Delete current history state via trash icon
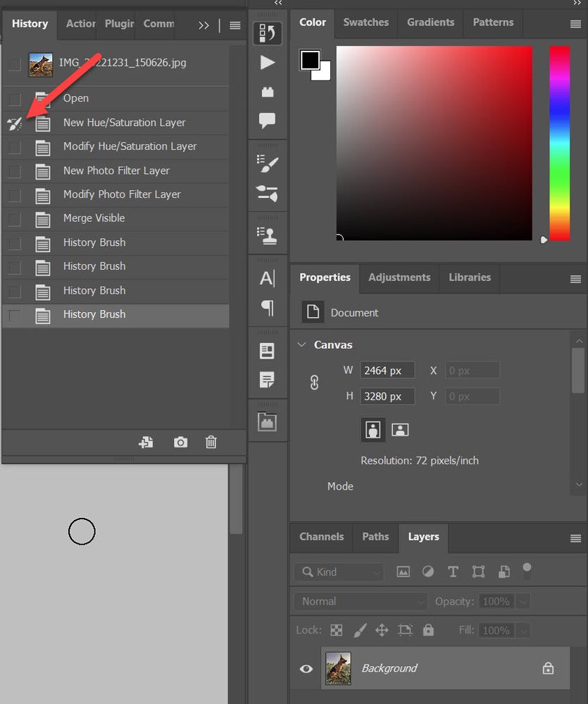Viewport: 588px width, 704px height. (211, 442)
